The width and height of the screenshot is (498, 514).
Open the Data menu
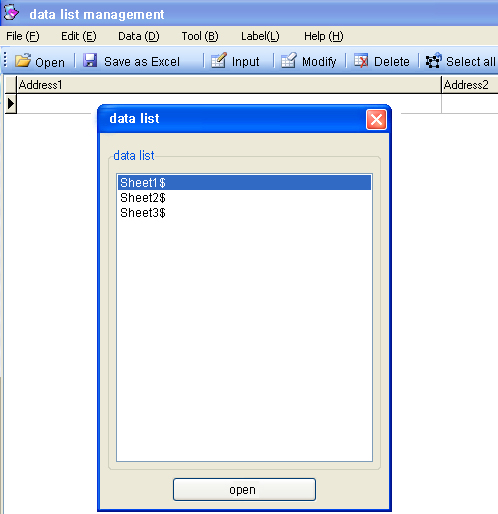point(139,36)
